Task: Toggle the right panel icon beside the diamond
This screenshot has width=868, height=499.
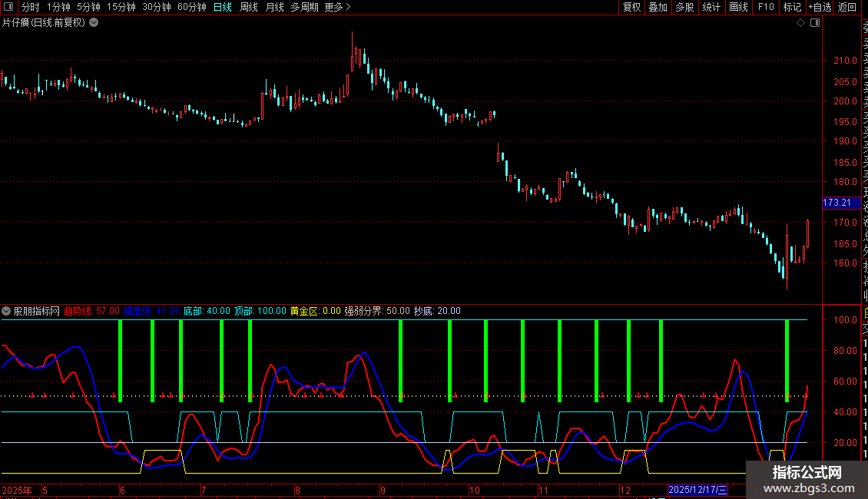Action: point(814,23)
